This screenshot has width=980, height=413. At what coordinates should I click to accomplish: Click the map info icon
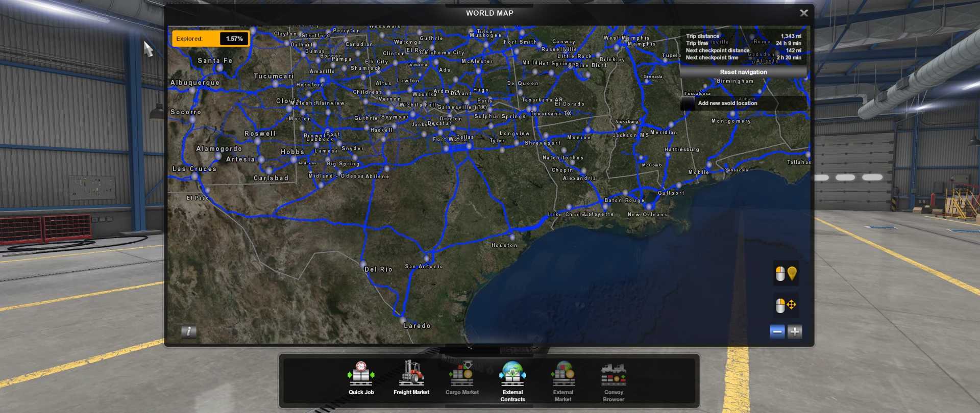pos(189,331)
